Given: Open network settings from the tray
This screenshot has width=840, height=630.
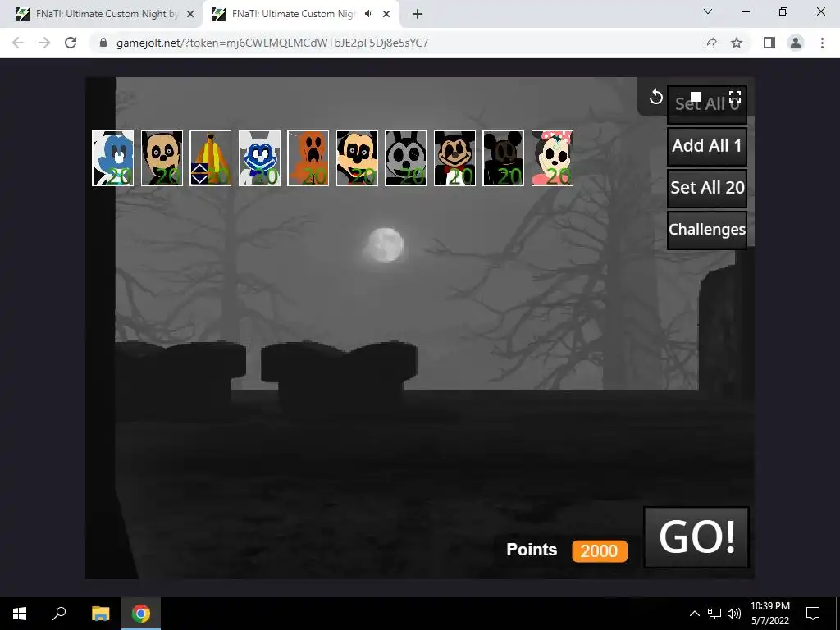Looking at the screenshot, I should pyautogui.click(x=714, y=614).
